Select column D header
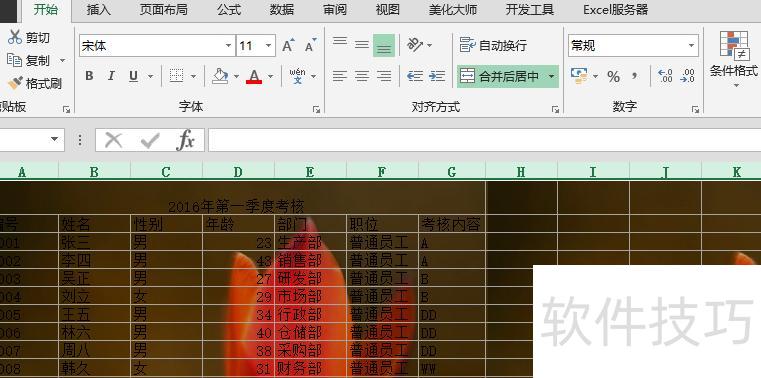The image size is (761, 378). pos(238,171)
